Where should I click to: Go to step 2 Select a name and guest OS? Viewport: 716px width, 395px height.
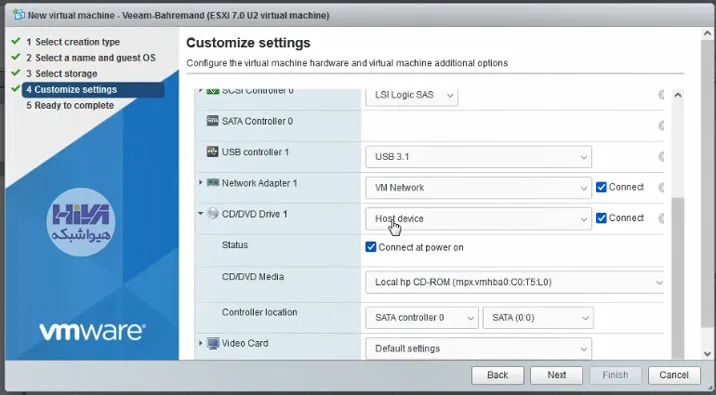click(91, 58)
